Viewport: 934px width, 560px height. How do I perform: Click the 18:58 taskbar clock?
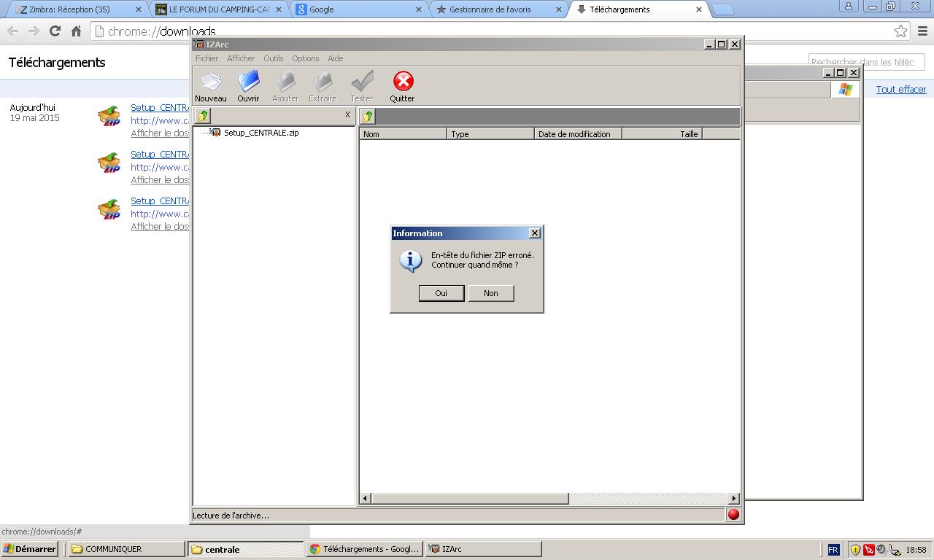[x=916, y=550]
